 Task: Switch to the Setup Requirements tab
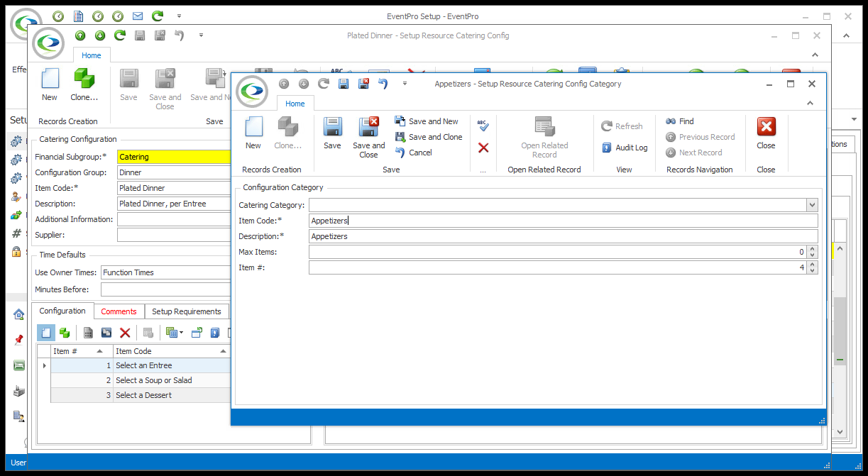tap(187, 311)
